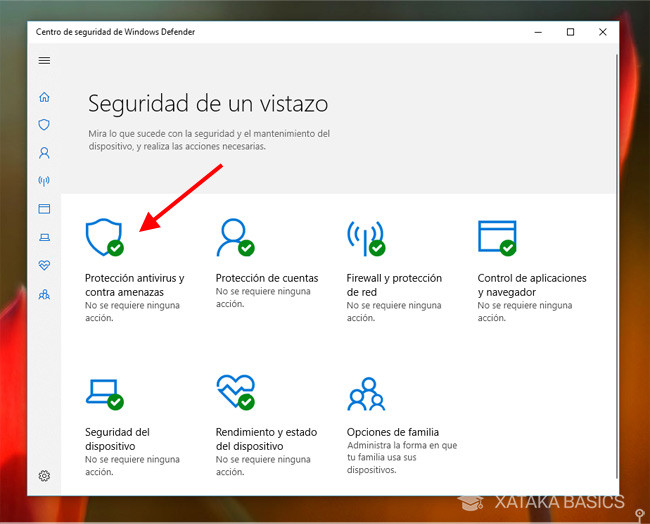Open Settings gear in the sidebar

(x=44, y=476)
